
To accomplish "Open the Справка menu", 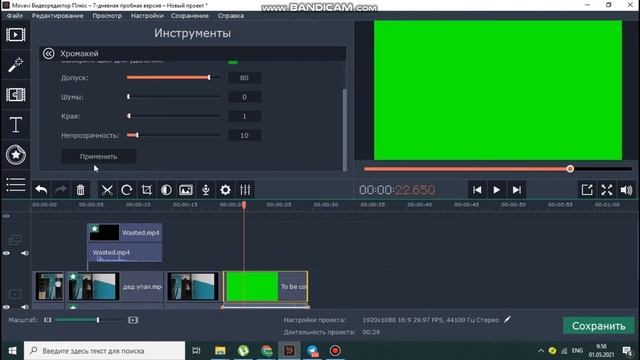I will click(x=231, y=16).
